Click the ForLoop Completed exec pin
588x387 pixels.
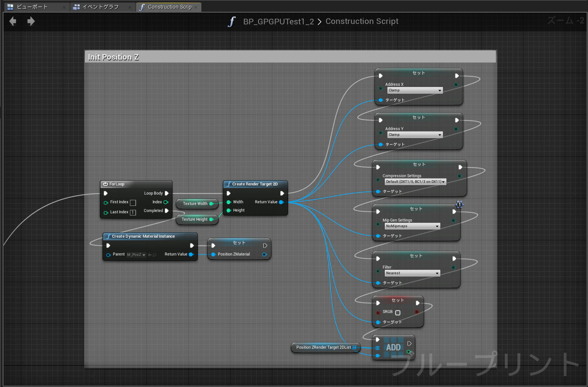click(167, 211)
